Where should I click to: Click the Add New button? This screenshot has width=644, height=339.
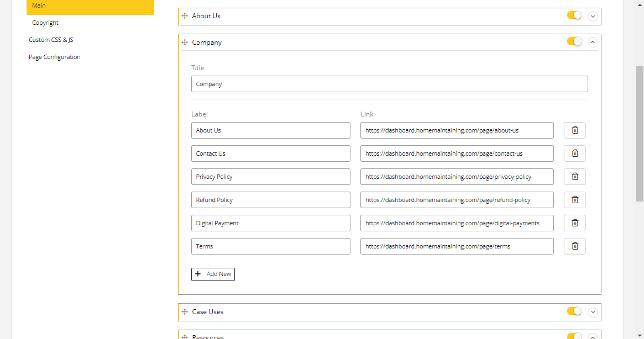click(x=213, y=274)
